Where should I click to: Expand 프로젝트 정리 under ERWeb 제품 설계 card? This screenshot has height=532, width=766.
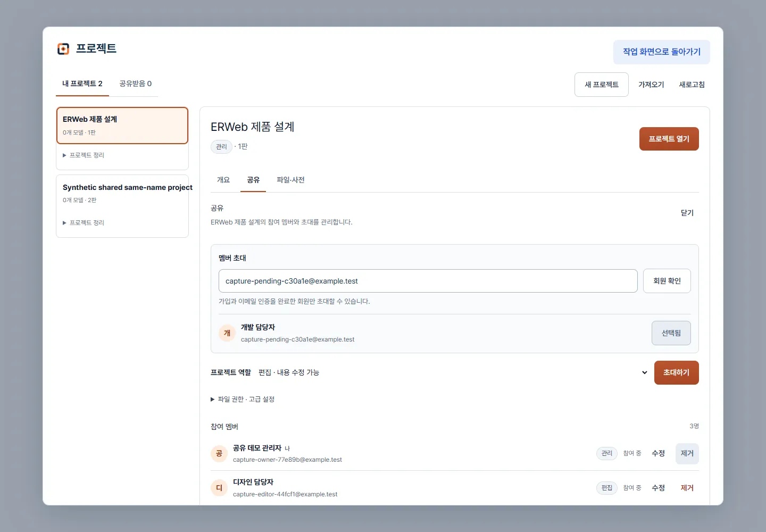click(x=84, y=155)
